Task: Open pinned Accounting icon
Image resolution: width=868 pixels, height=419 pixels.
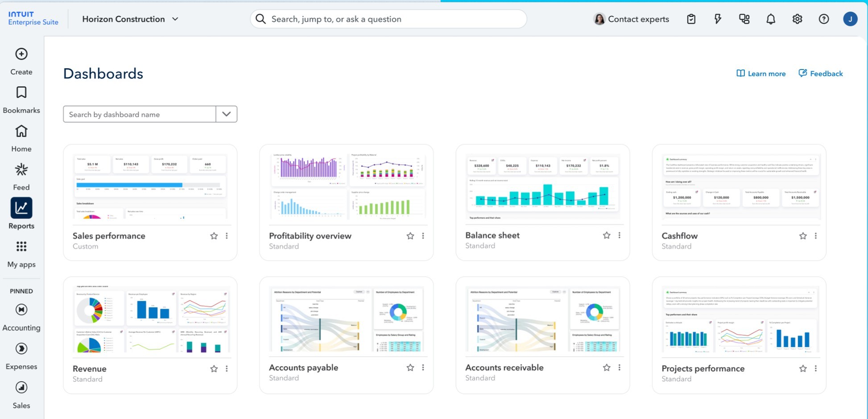Action: pos(21,309)
